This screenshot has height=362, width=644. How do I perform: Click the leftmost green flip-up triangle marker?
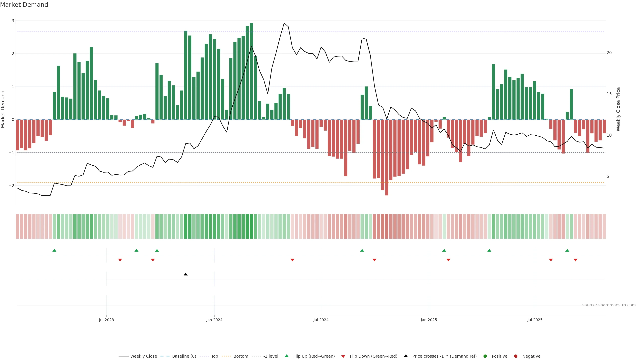coord(54,250)
